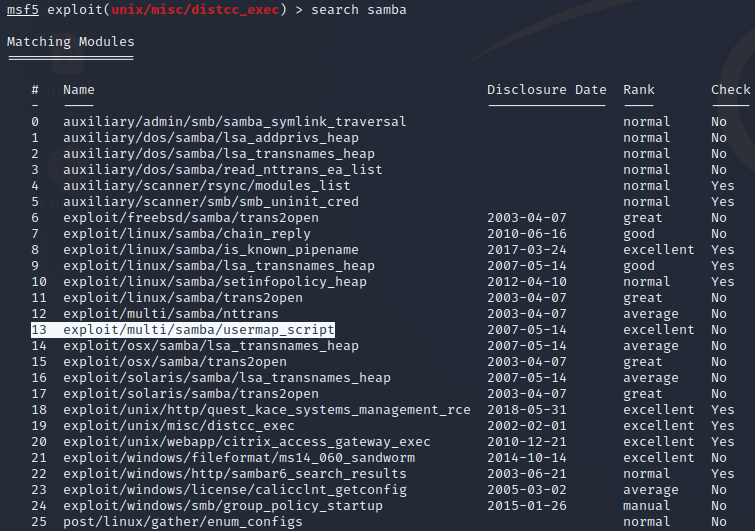The height and width of the screenshot is (531, 755).
Task: Click the 'Check' column header
Action: point(731,90)
